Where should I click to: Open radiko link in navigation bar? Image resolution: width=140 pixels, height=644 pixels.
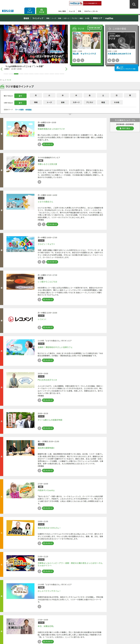[x=109, y=18]
